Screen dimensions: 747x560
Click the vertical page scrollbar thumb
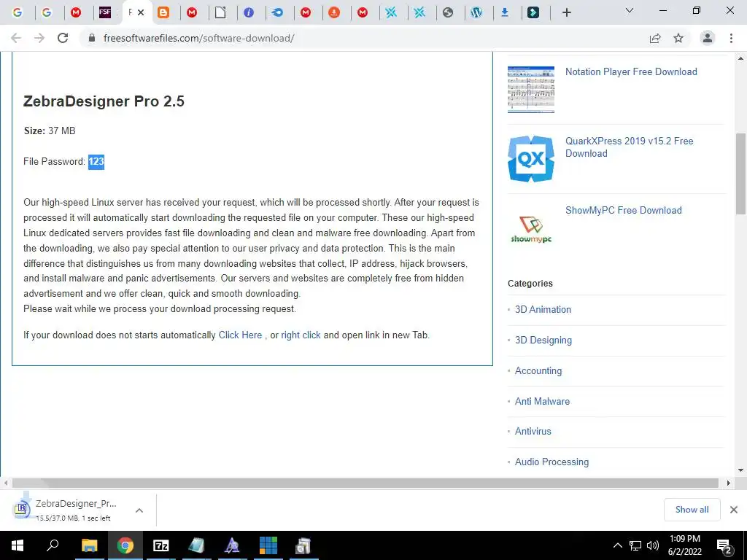click(x=740, y=174)
